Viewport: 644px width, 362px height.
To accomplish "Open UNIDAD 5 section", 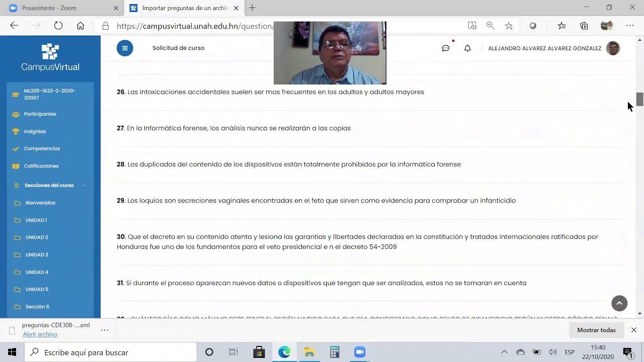I will [37, 290].
